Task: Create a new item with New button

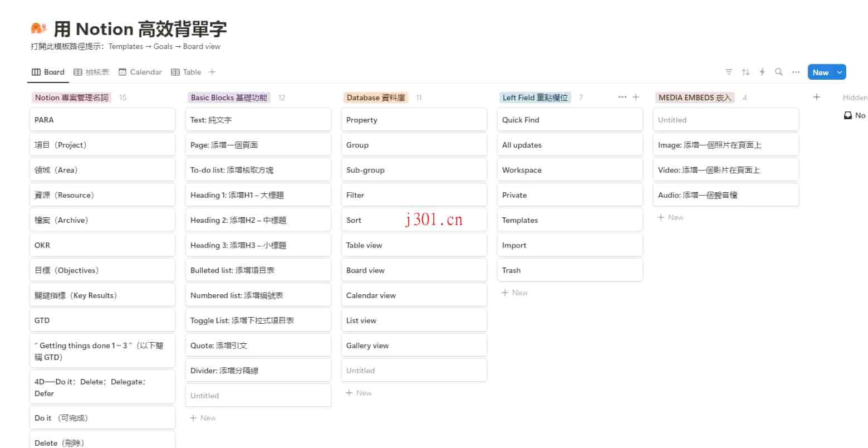Action: pyautogui.click(x=821, y=72)
